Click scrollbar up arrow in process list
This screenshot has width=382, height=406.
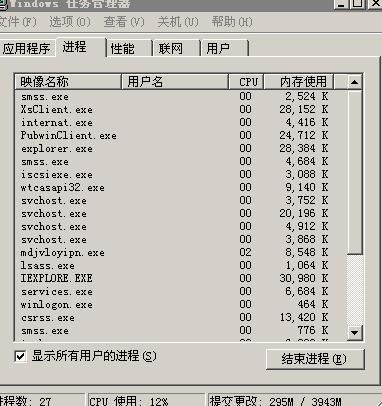point(354,82)
